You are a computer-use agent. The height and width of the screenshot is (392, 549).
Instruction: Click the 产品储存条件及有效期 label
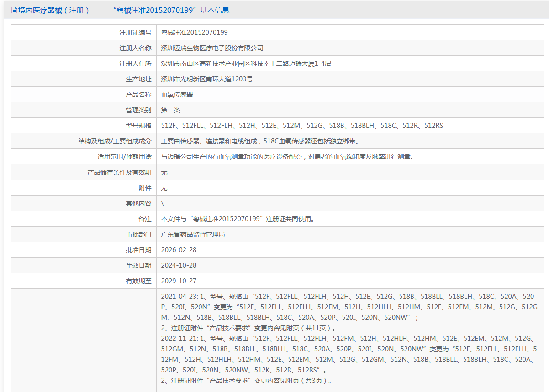pyautogui.click(x=119, y=172)
